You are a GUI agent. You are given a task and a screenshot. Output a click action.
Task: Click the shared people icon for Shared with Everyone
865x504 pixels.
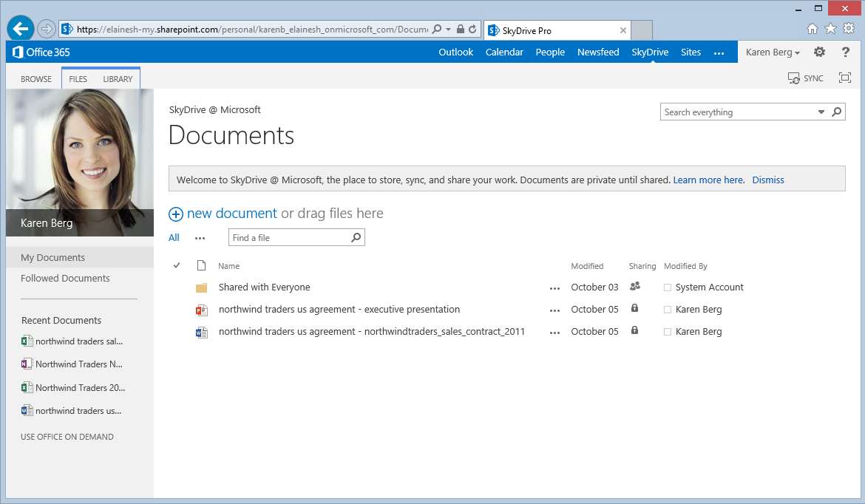[635, 286]
